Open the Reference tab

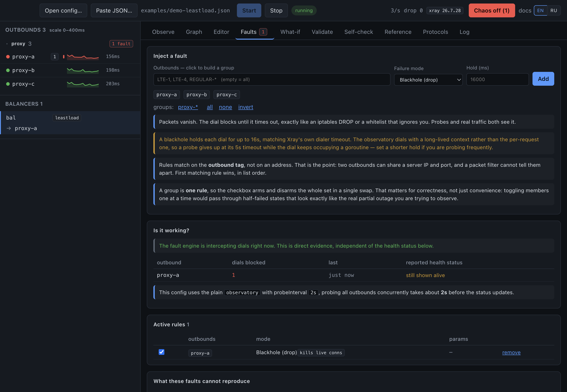pyautogui.click(x=398, y=32)
